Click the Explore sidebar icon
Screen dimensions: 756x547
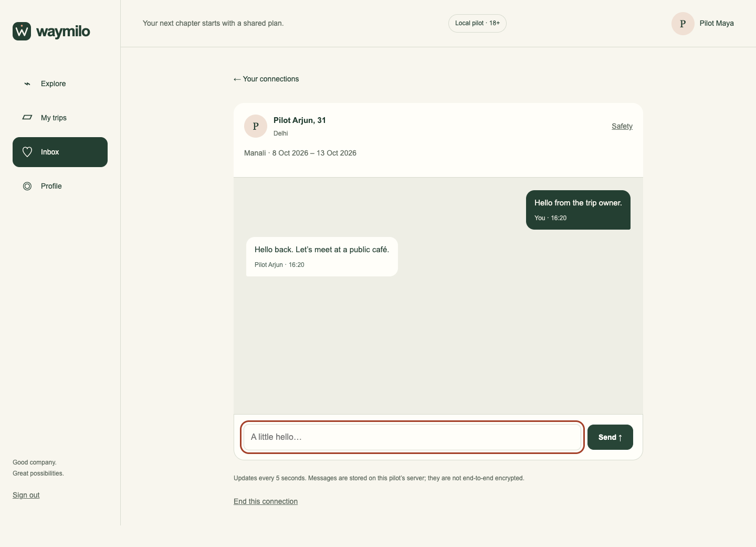pos(27,84)
